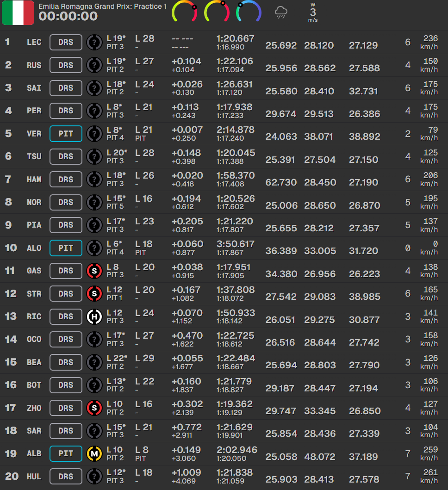Image resolution: width=448 pixels, height=490 pixels.
Task: Click HUL's speed 261 km/h
Action: click(429, 477)
